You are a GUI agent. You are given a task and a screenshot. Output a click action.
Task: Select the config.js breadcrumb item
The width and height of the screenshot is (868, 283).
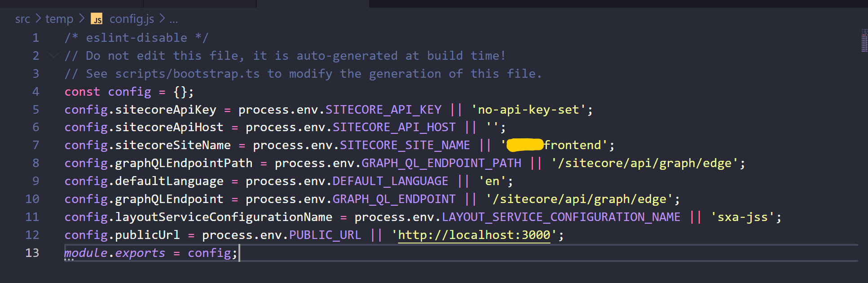132,19
